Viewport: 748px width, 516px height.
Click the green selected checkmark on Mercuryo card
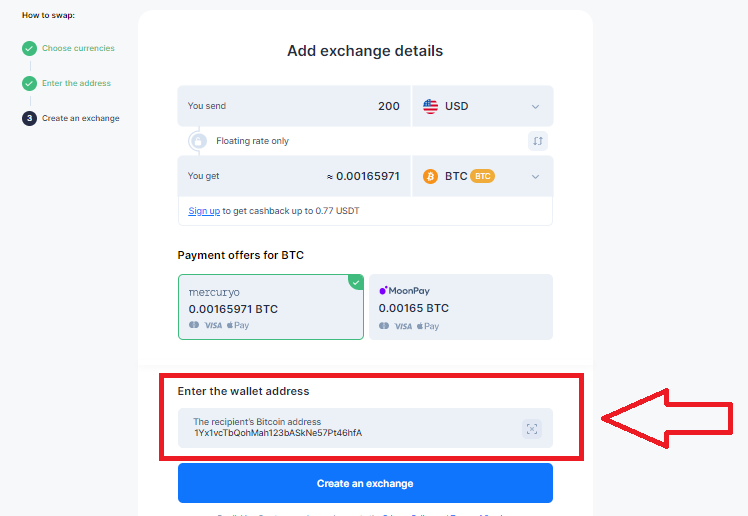tap(356, 282)
